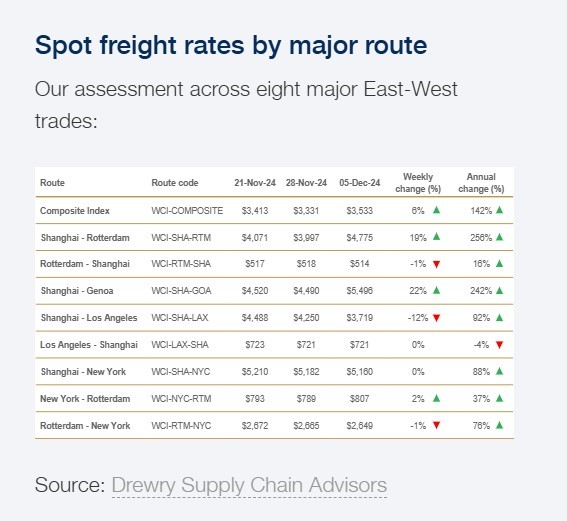The image size is (567, 521).
Task: Click the red down arrow in Los Angeles - Shanghai annual change
Action: tap(499, 345)
